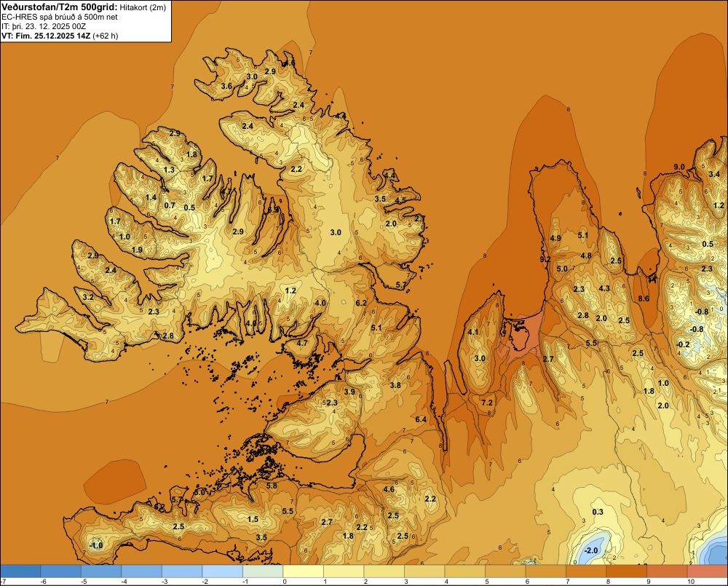Click the 8.6 temperature value on map

[x=644, y=298]
